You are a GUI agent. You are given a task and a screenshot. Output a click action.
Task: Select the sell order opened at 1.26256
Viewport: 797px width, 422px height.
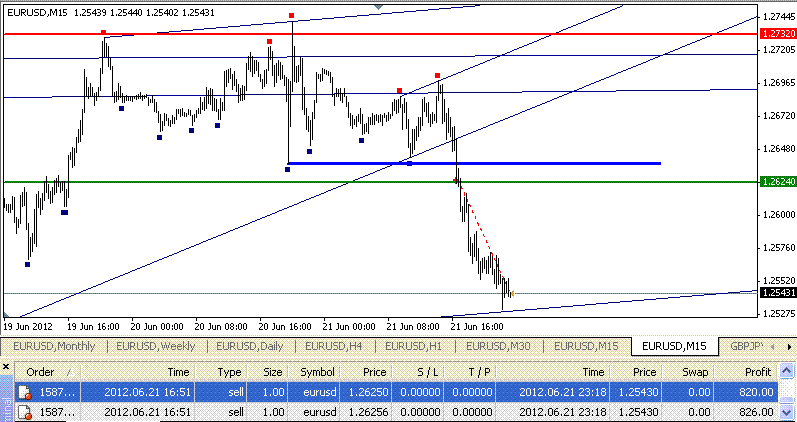coord(396,411)
